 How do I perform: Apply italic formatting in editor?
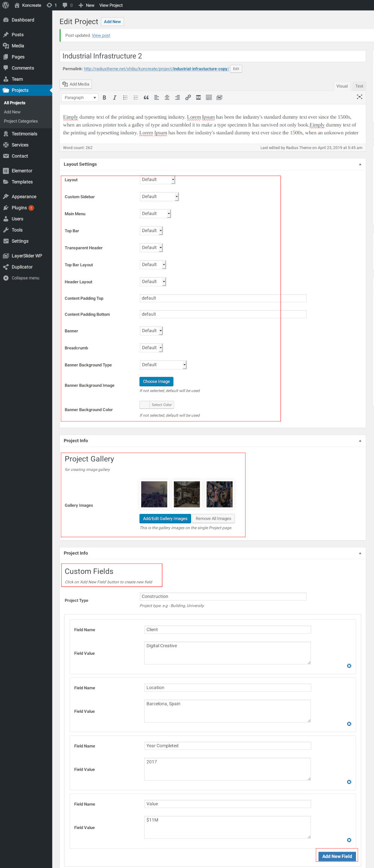(x=114, y=97)
